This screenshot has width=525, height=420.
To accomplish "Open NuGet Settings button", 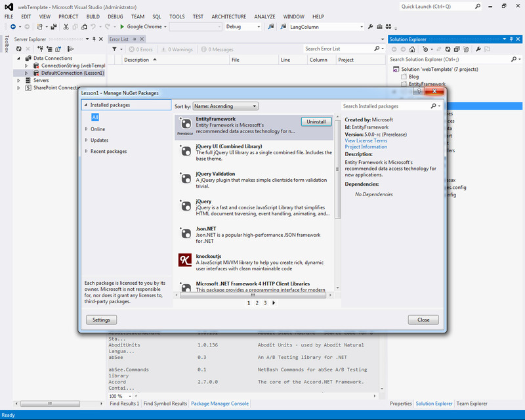I will tap(101, 320).
